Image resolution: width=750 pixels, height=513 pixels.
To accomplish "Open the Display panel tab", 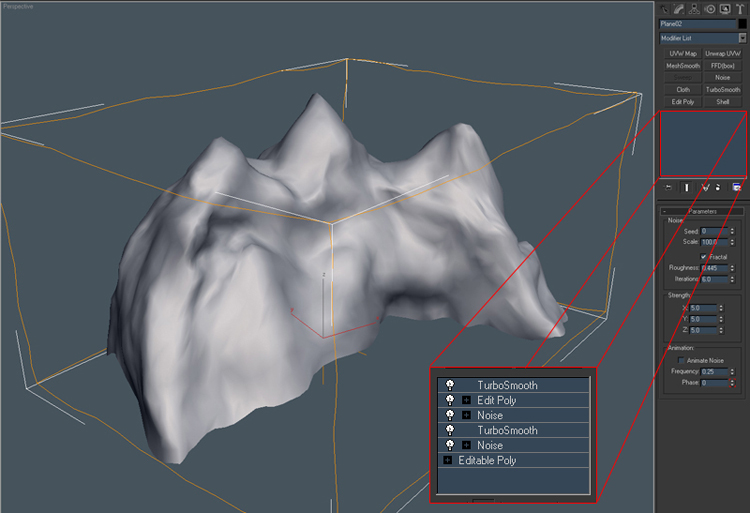I will tap(724, 8).
